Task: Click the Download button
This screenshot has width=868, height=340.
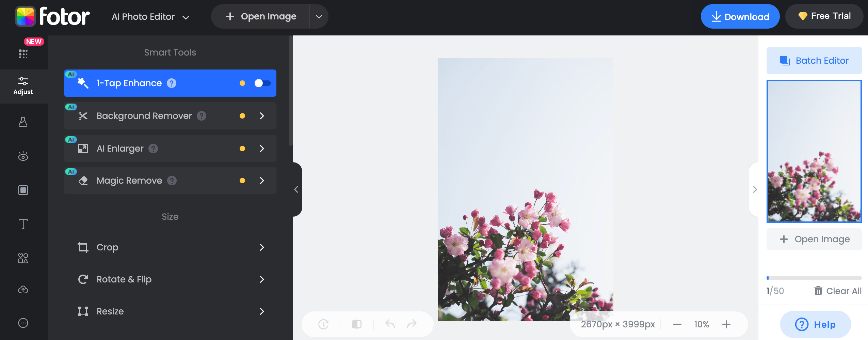Action: tap(740, 16)
